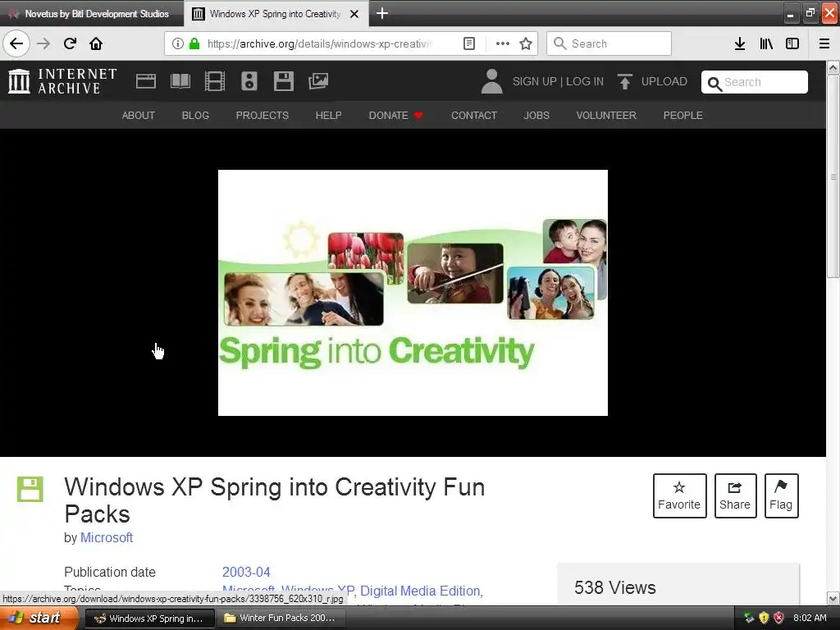This screenshot has height=630, width=840.
Task: Open page actions three-dot menu
Action: 503,43
